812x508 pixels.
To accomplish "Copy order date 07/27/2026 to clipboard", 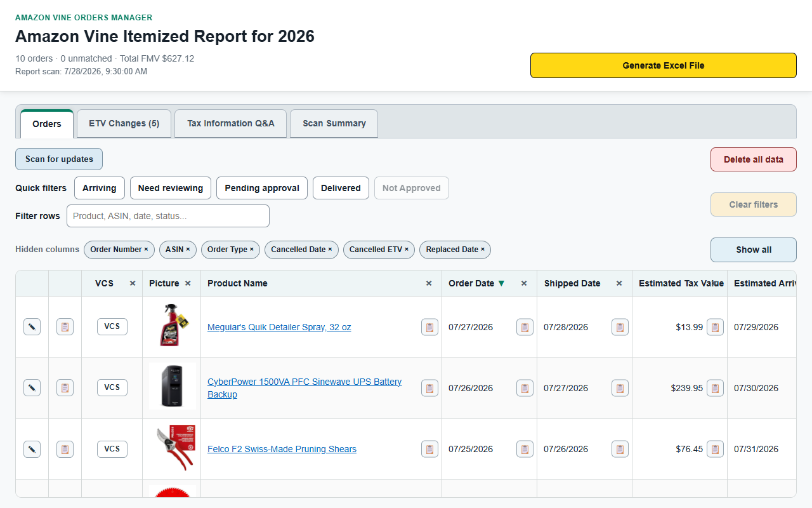I will (525, 327).
